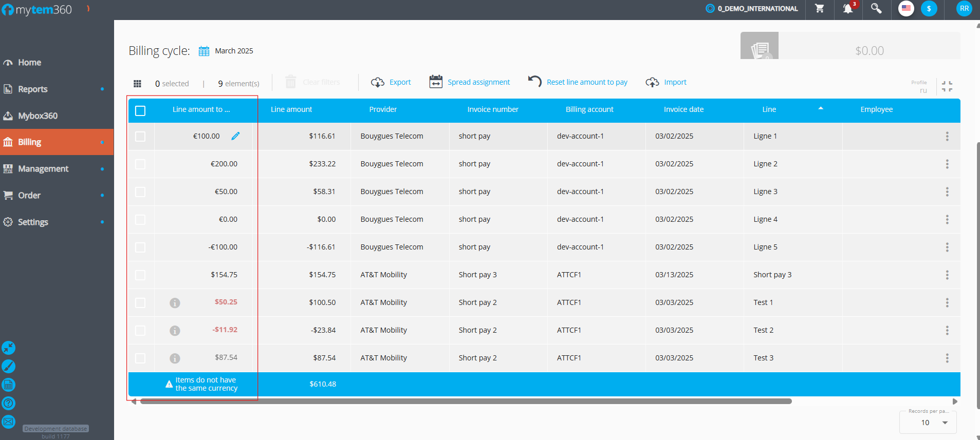This screenshot has width=980, height=440.
Task: Open notifications bell with badge
Action: click(x=848, y=9)
